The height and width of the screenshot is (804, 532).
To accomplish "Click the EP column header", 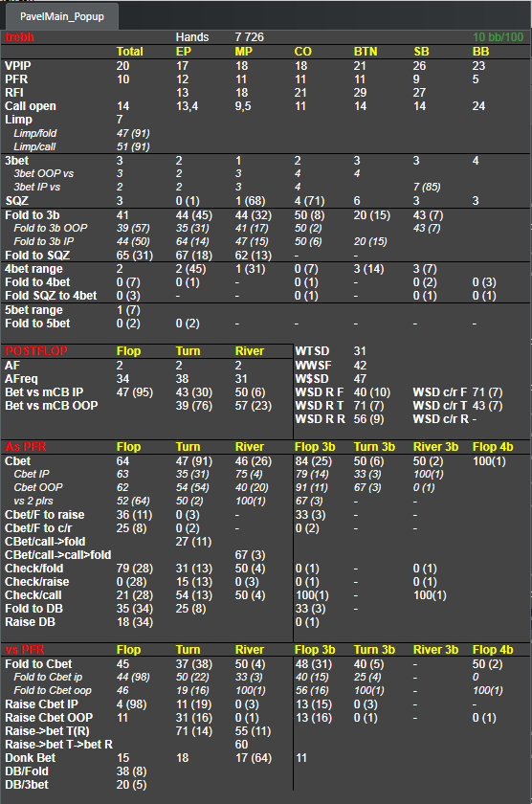I will coord(184,52).
